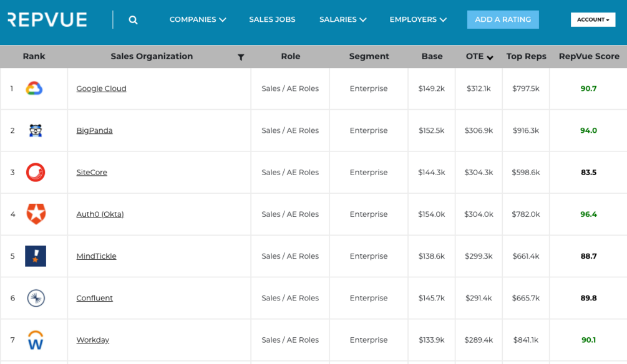The height and width of the screenshot is (364, 627).
Task: Click the RepVue home logo
Action: 47,20
